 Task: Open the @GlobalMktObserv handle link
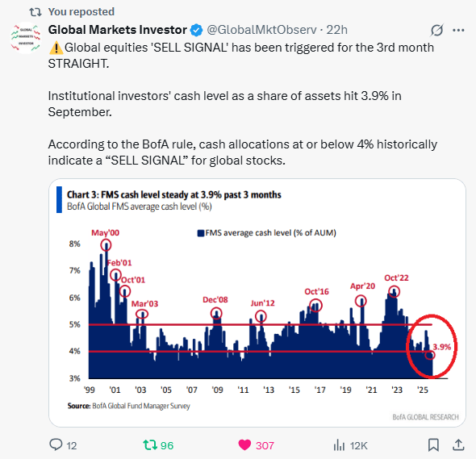tap(261, 30)
